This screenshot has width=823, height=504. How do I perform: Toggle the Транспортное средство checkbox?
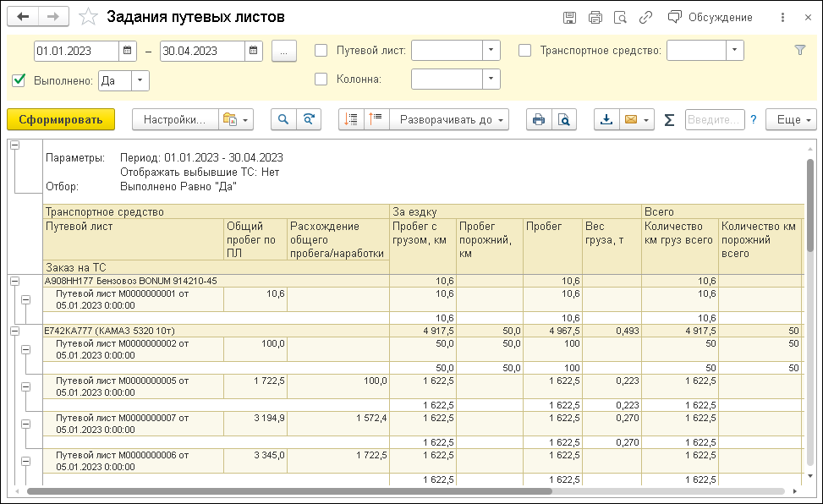click(x=525, y=51)
